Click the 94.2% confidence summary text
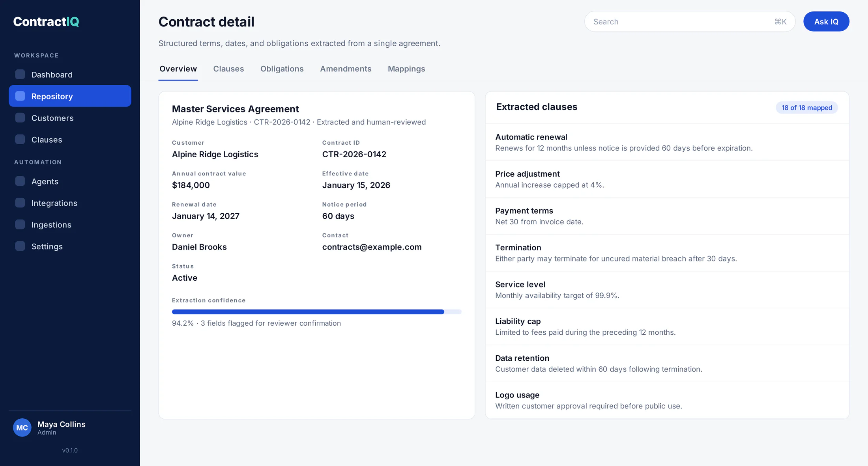 (256, 323)
